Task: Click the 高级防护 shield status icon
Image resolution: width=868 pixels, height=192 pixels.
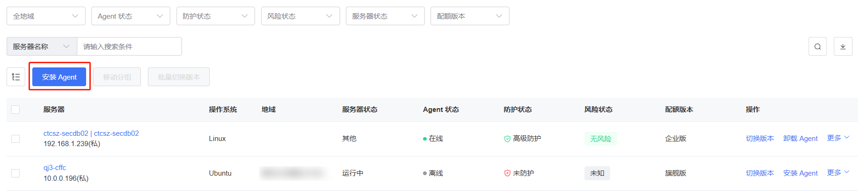Action: tap(507, 139)
